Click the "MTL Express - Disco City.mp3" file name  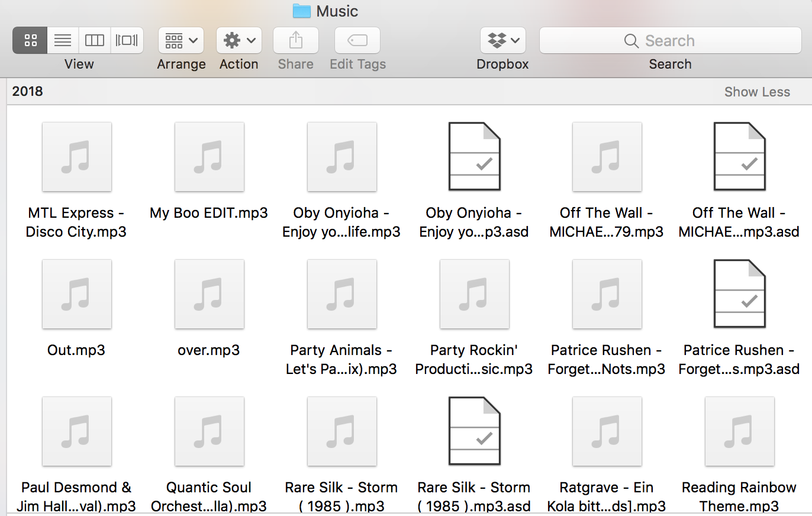(76, 222)
